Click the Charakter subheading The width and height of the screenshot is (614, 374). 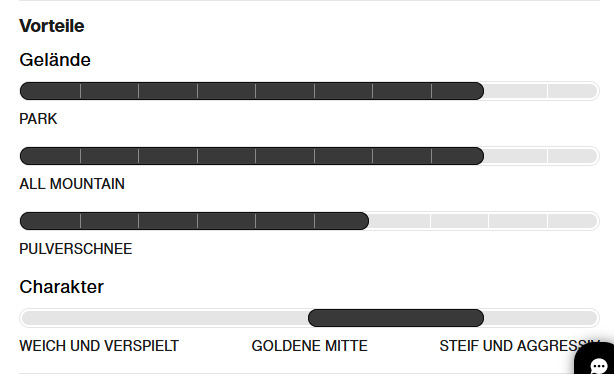tap(61, 287)
